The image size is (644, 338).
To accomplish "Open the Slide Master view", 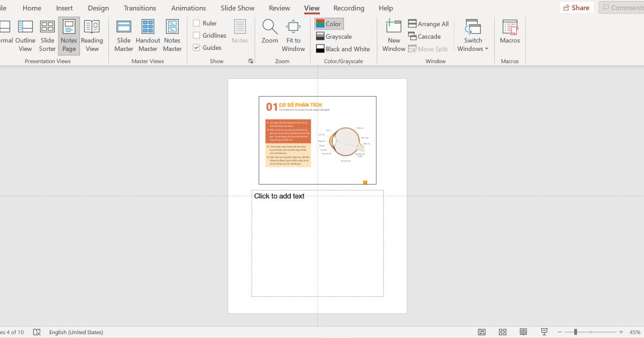I will pos(123,35).
